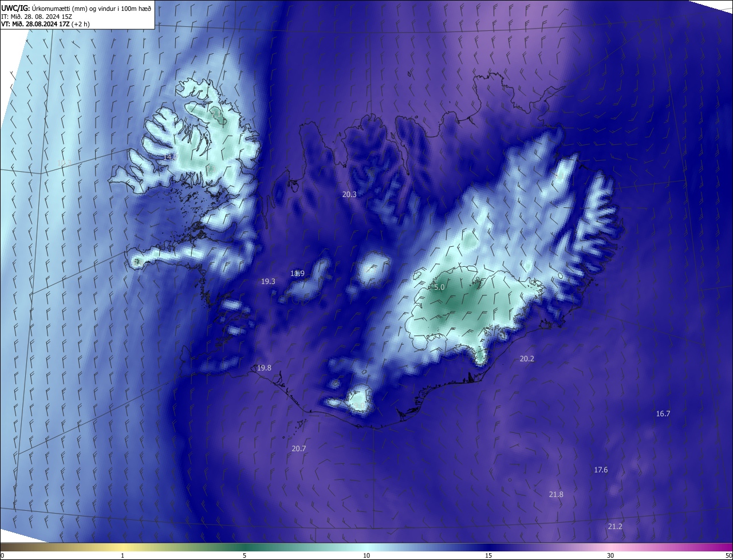
Task: Click the 5.0 value over the glacier
Action: (x=439, y=287)
